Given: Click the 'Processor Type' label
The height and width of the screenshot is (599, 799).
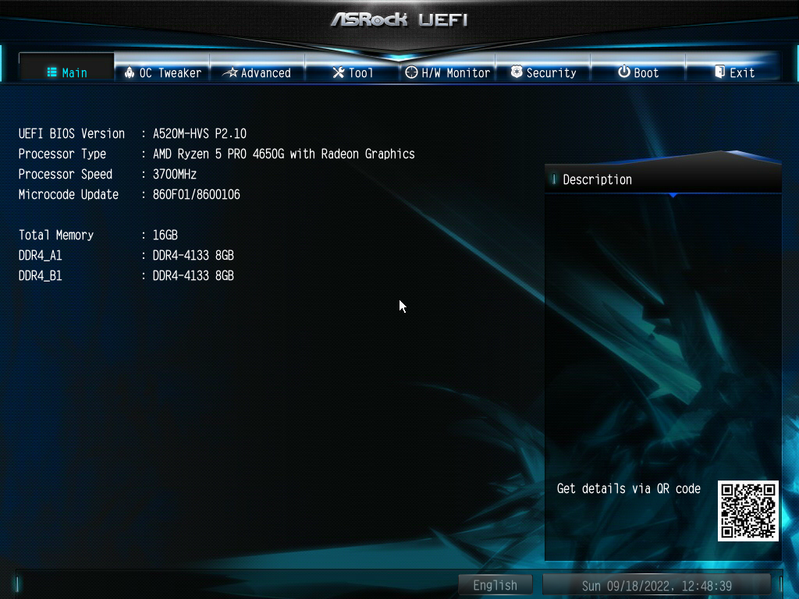Looking at the screenshot, I should pyautogui.click(x=62, y=154).
